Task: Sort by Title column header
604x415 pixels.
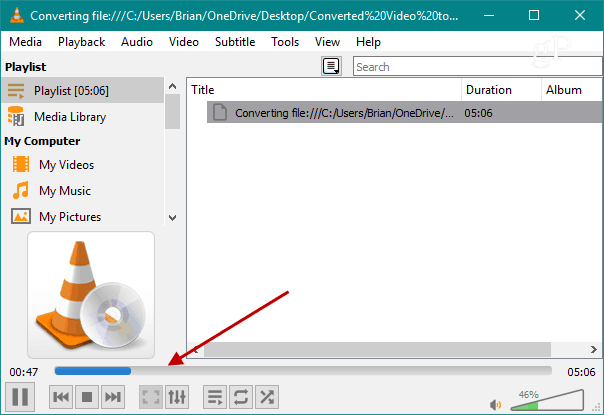Action: click(324, 90)
